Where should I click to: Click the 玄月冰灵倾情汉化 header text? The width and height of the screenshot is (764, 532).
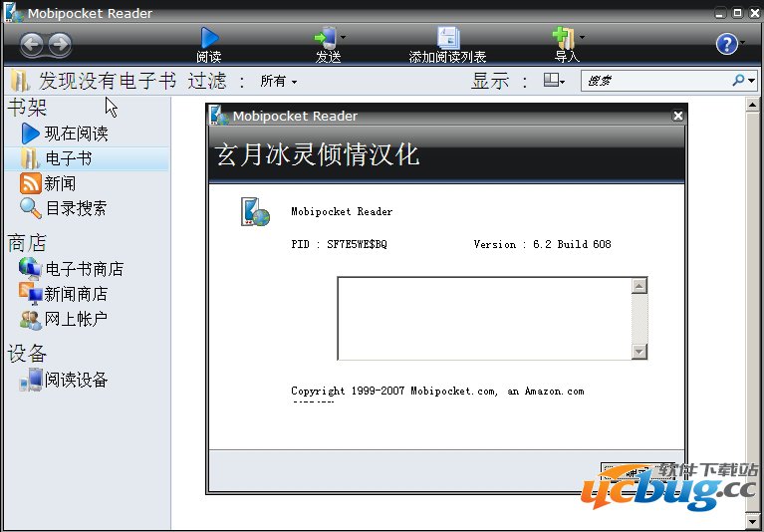coord(318,155)
